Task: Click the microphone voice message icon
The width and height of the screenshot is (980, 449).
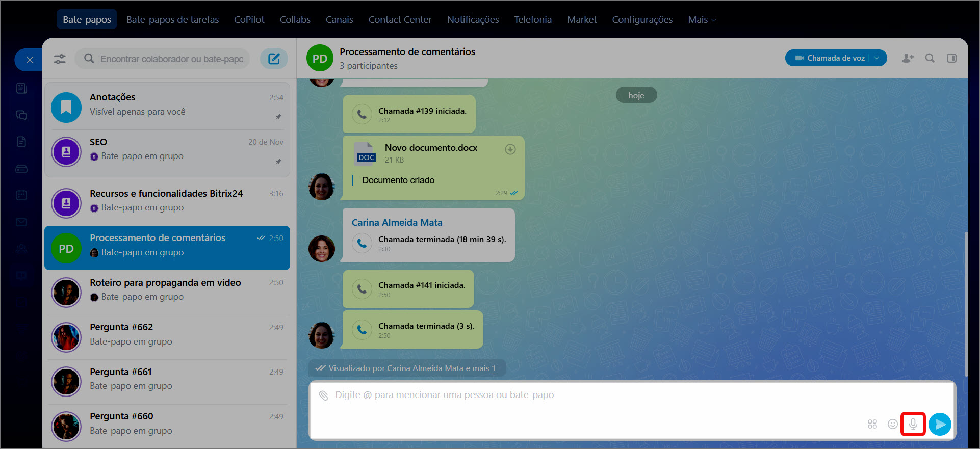Action: click(x=913, y=424)
